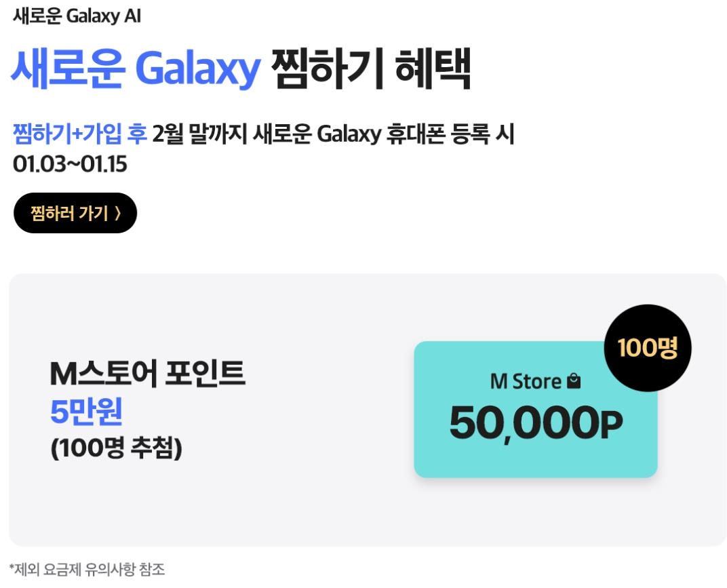Viewport: 727px width, 588px height.
Task: Click the teal M Store point coupon
Action: [x=536, y=407]
